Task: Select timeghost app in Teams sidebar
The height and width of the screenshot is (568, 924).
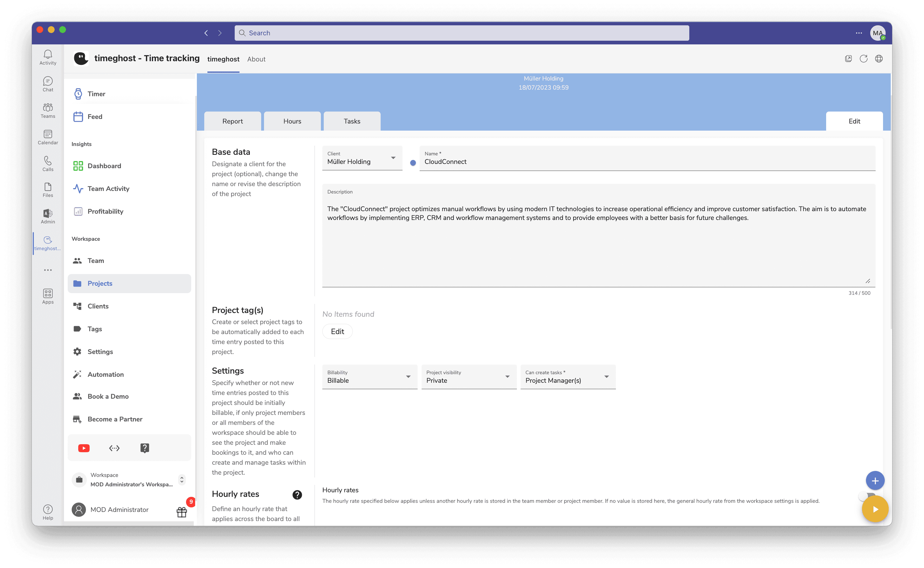Action: click(x=48, y=243)
